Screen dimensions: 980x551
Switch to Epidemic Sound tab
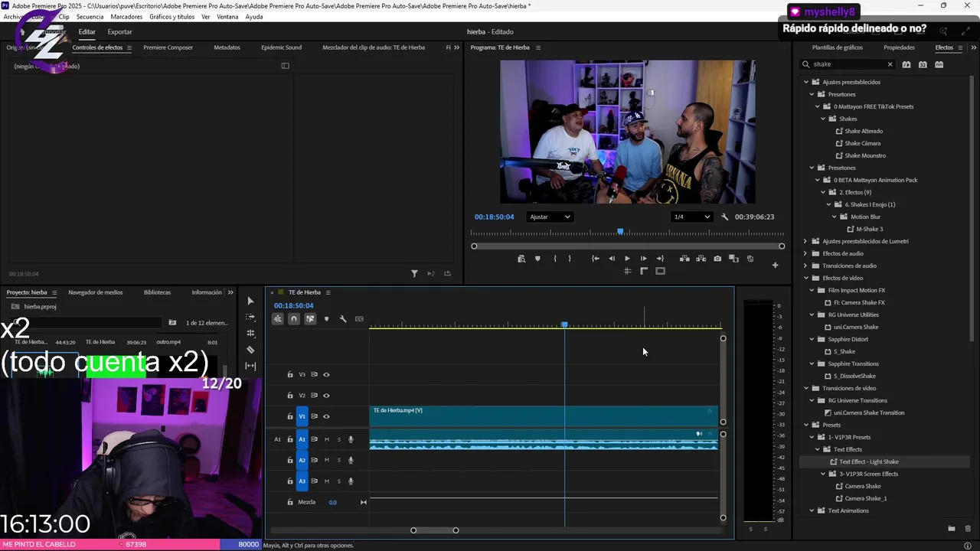[x=281, y=47]
